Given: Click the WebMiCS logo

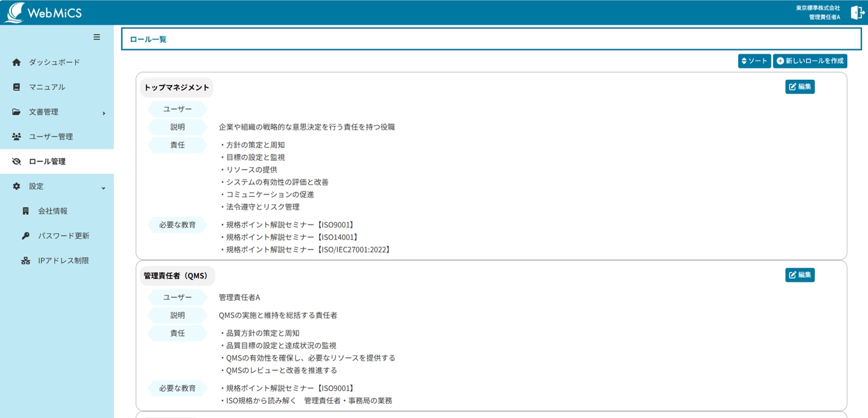Looking at the screenshot, I should point(43,12).
